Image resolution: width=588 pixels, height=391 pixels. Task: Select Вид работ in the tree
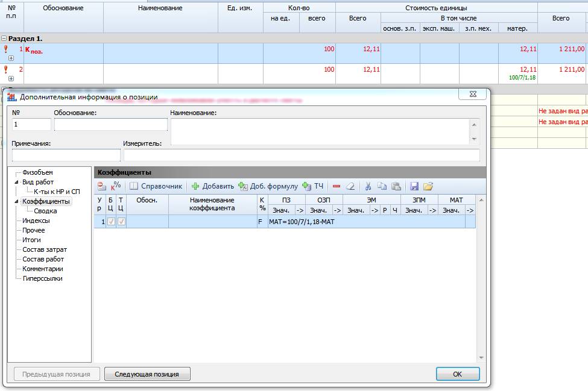[38, 182]
